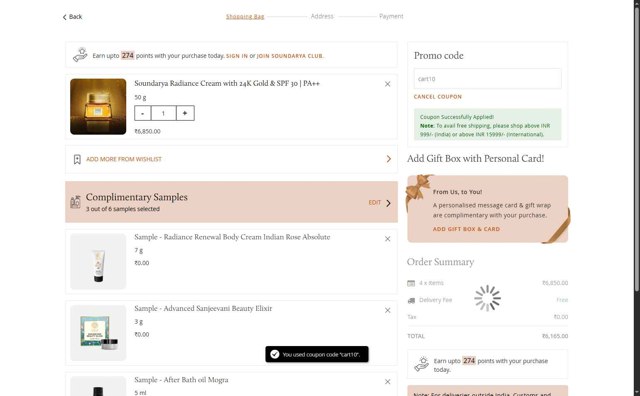Image resolution: width=640 pixels, height=396 pixels.
Task: Open the Shopping Bag step tab
Action: pos(245,16)
